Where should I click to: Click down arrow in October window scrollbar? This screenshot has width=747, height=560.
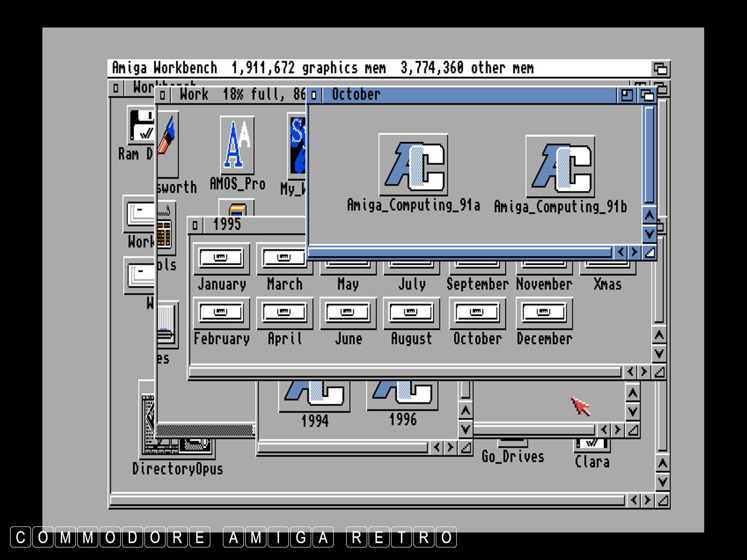click(649, 234)
